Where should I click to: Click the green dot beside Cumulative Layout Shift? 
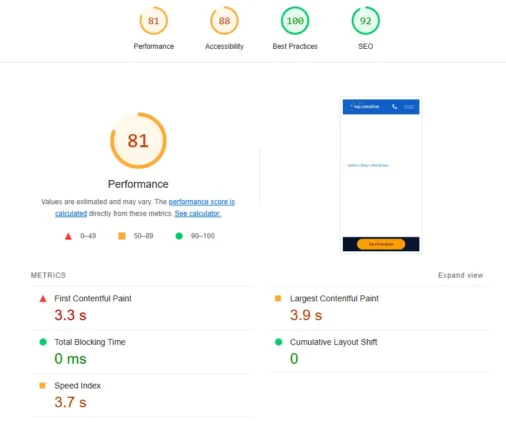pyautogui.click(x=279, y=342)
